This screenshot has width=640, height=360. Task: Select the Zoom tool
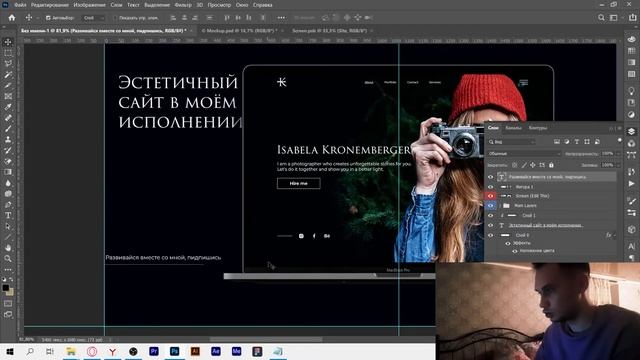pyautogui.click(x=8, y=258)
